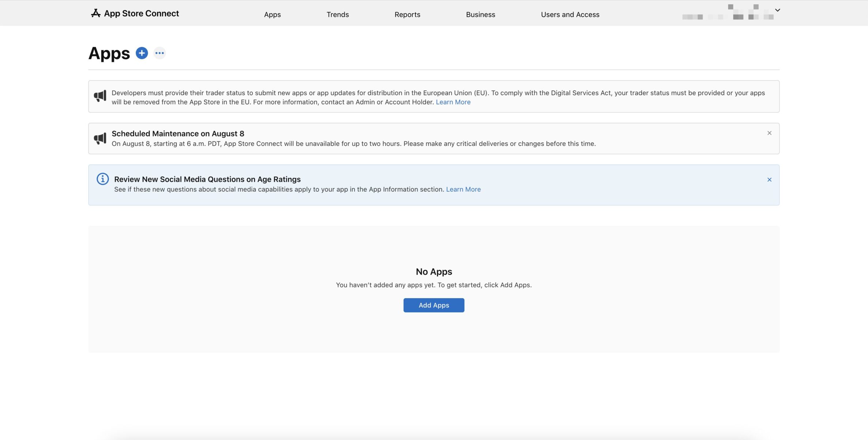Switch to the Business section
This screenshot has height=440, width=868.
coord(480,15)
